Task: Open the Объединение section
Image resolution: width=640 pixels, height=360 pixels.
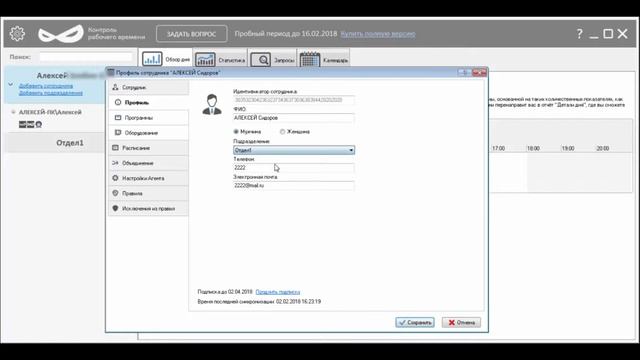Action: 149,163
